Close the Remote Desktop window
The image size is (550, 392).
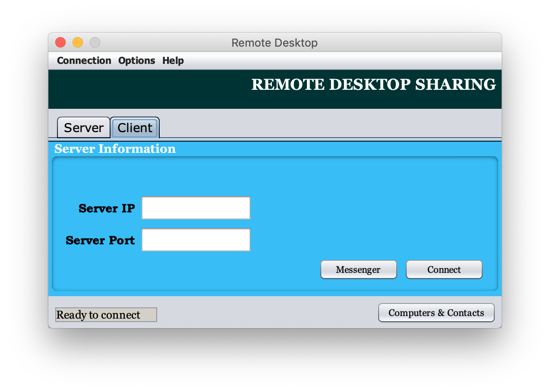click(x=60, y=42)
